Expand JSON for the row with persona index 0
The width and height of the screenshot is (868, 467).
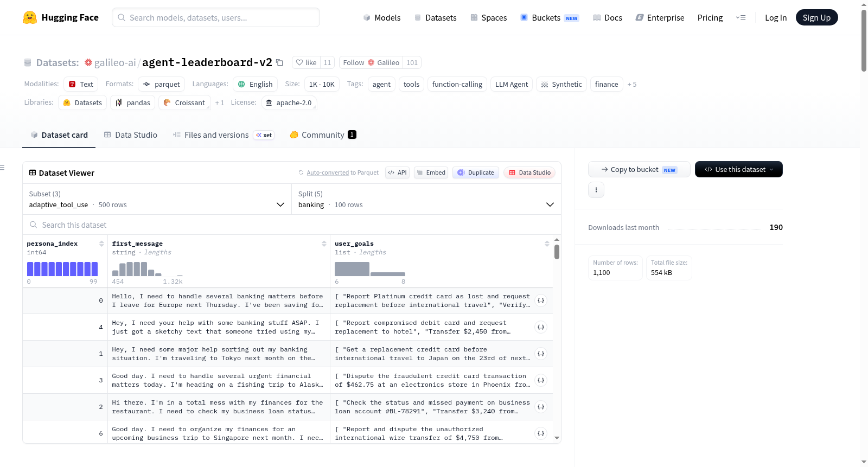[541, 300]
